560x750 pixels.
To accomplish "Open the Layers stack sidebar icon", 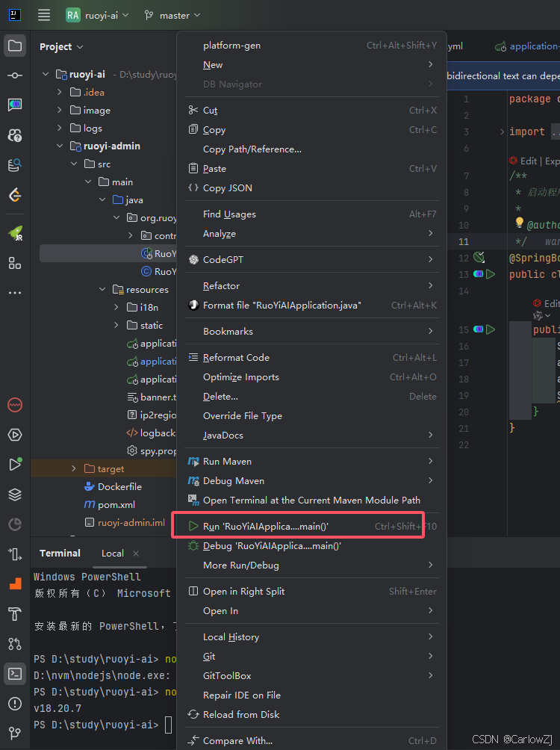I will [x=15, y=495].
